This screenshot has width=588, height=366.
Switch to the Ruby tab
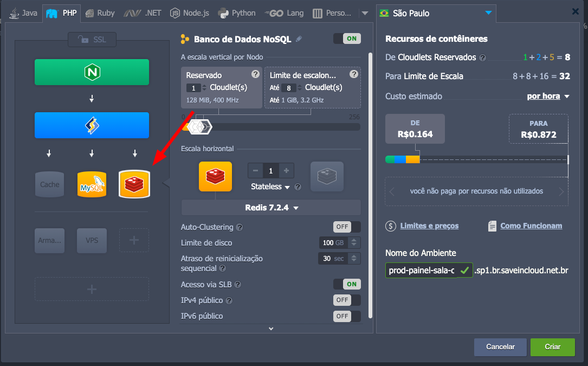point(100,13)
